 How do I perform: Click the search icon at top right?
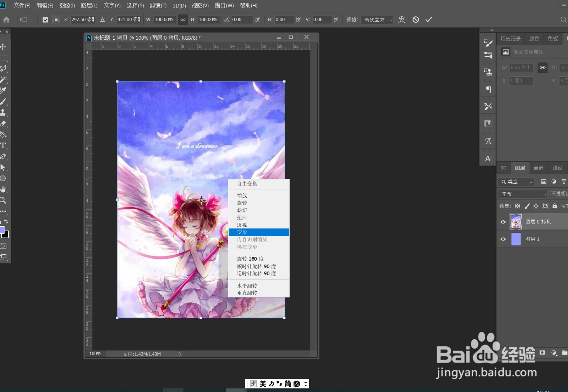click(563, 20)
